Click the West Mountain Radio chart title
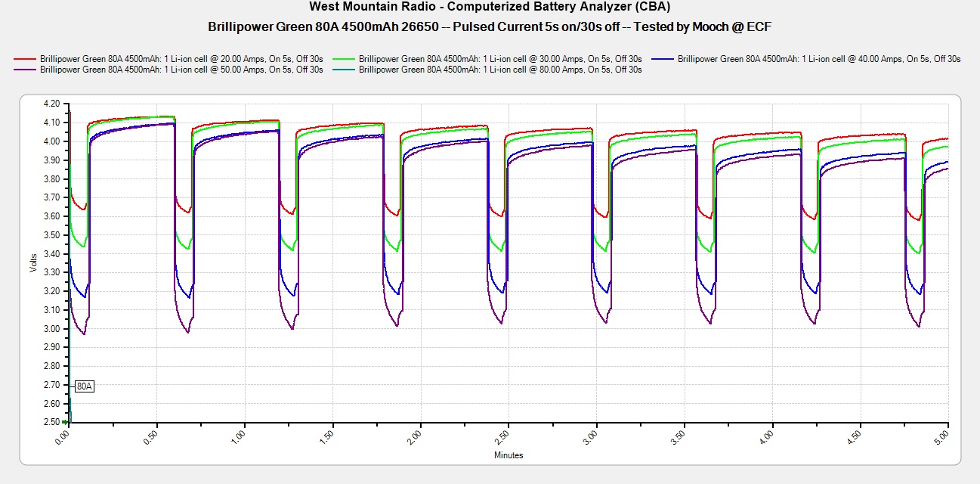Screen dimensions: 980x484 [x=490, y=7]
